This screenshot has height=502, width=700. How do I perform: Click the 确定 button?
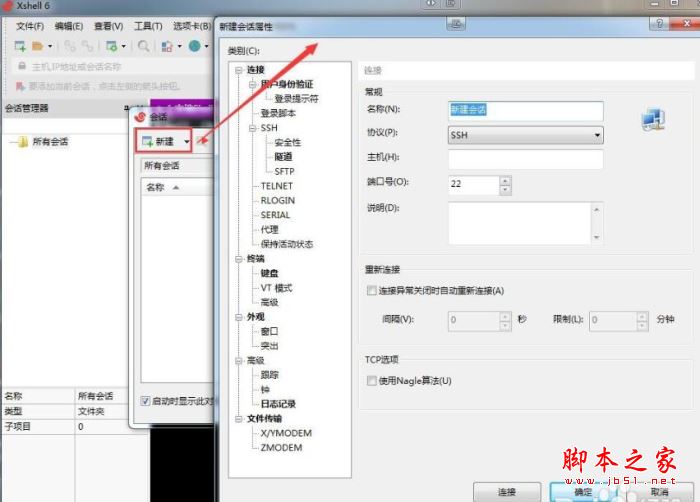click(583, 492)
